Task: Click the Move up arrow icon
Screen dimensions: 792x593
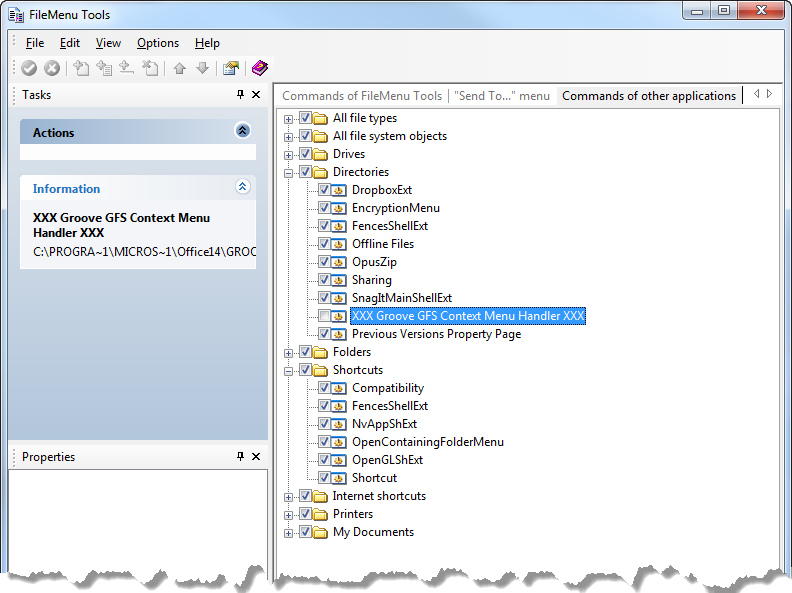Action: click(179, 68)
